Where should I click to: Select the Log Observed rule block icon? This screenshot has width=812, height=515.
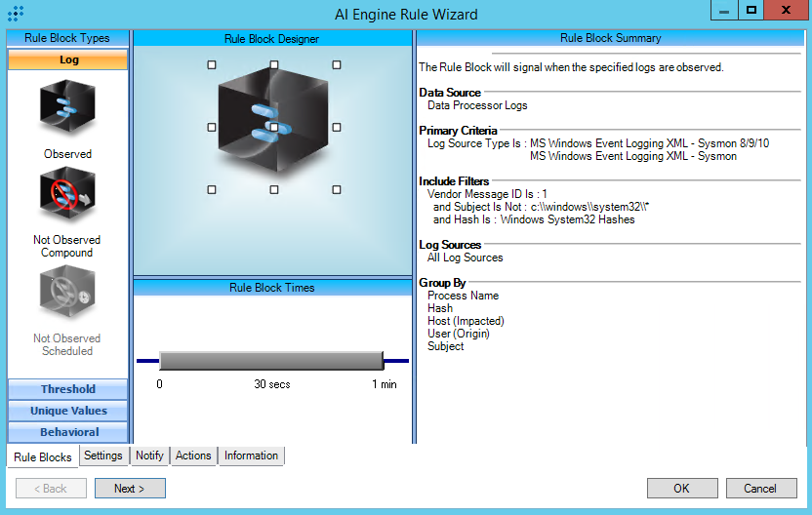pos(67,109)
